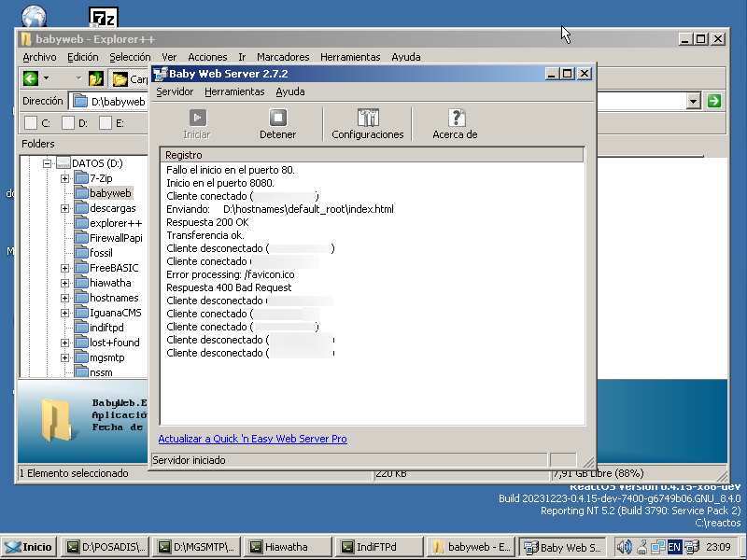Toggle the C: drive checkbox
Viewport: 747px width, 560px height.
[31, 123]
